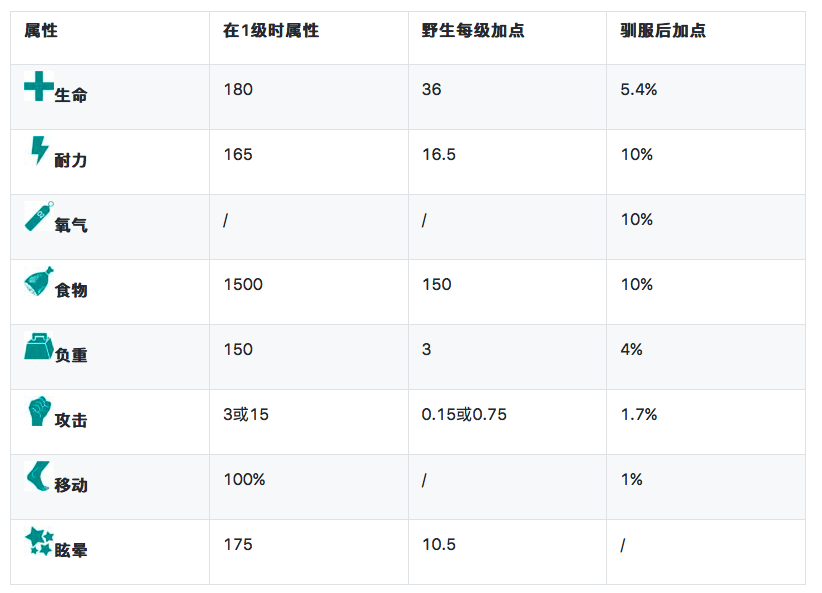Click the oxygen tank icon
The height and width of the screenshot is (593, 822).
pos(38,216)
